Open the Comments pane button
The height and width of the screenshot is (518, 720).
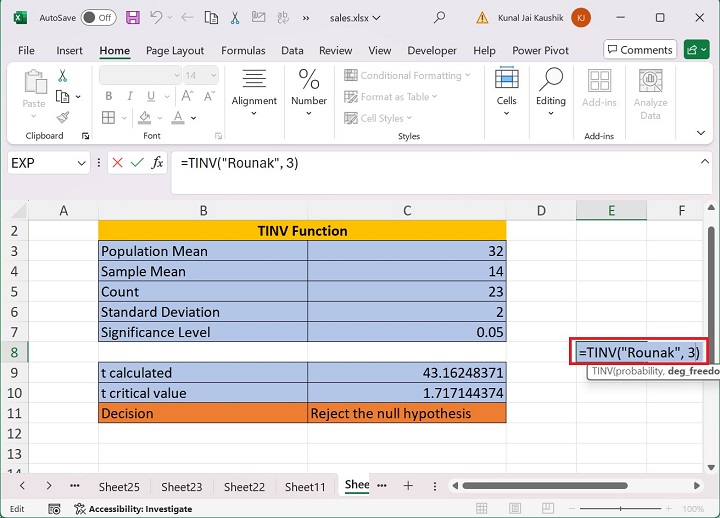639,50
